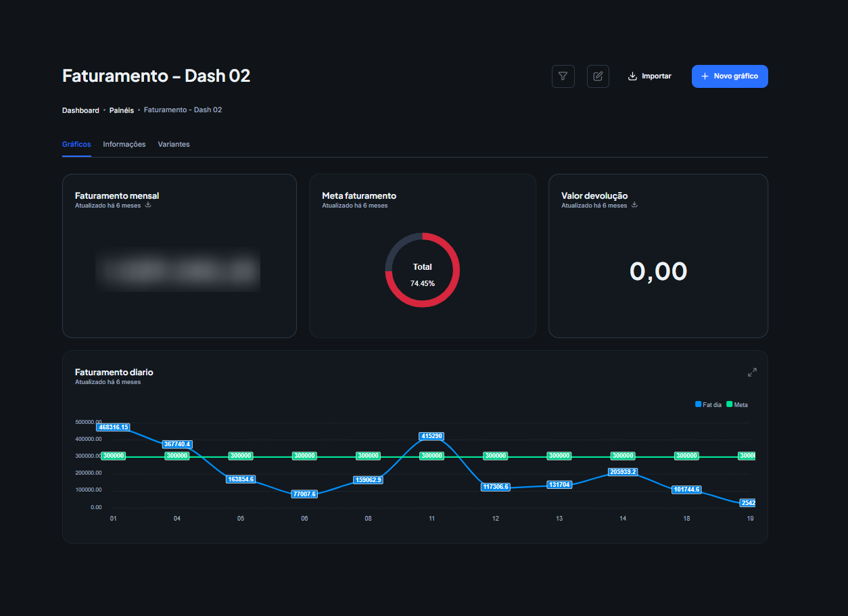Click the 159062.9 data label

[369, 480]
